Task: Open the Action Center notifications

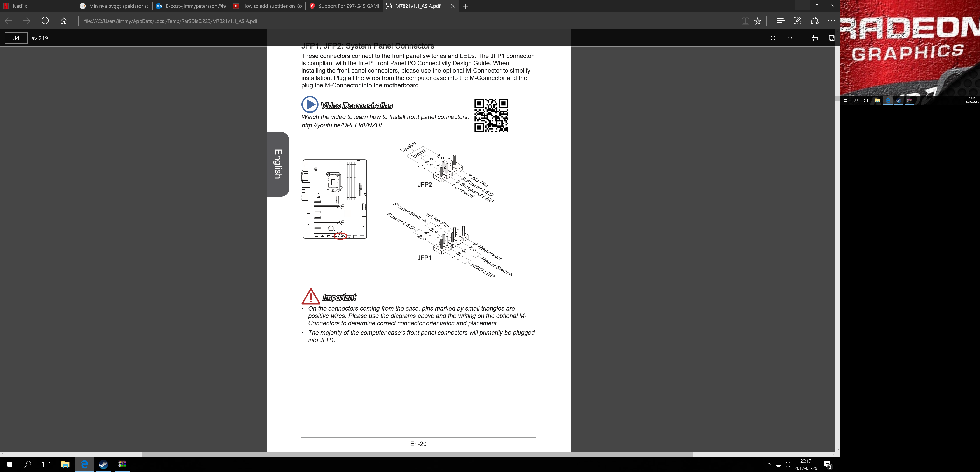Action: click(x=828, y=464)
